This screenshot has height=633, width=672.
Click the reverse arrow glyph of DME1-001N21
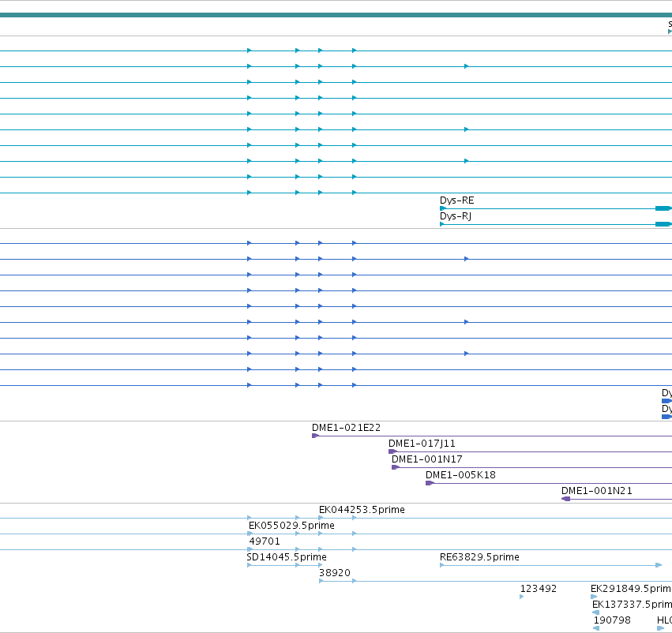[x=565, y=500]
